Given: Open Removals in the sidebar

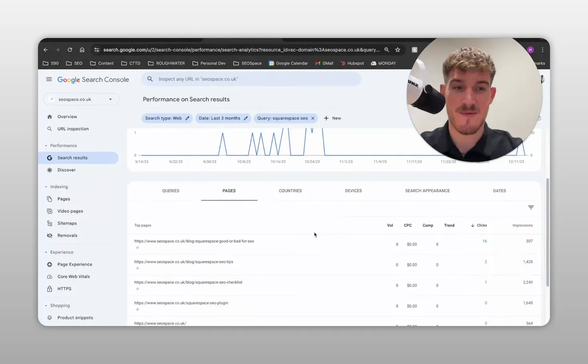Looking at the screenshot, I should (67, 236).
